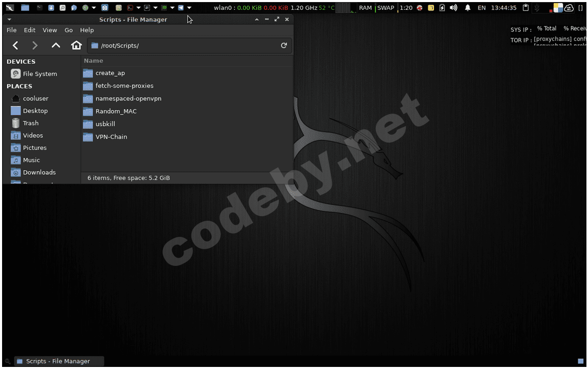Open the terminal launcher in top panel
This screenshot has height=369, width=588.
click(x=39, y=7)
